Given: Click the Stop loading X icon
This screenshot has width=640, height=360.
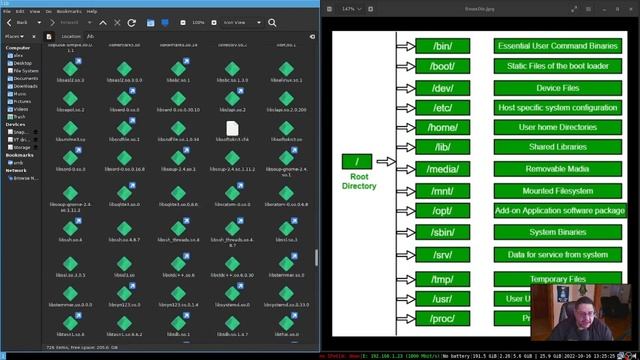Looking at the screenshot, I should 117,23.
